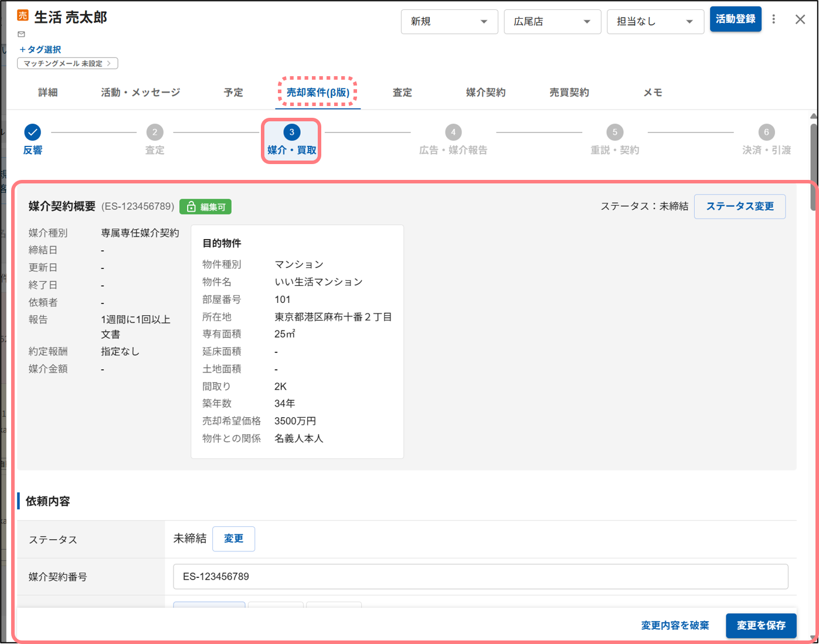819x644 pixels.
Task: Close the customer detail panel
Action: [x=800, y=19]
